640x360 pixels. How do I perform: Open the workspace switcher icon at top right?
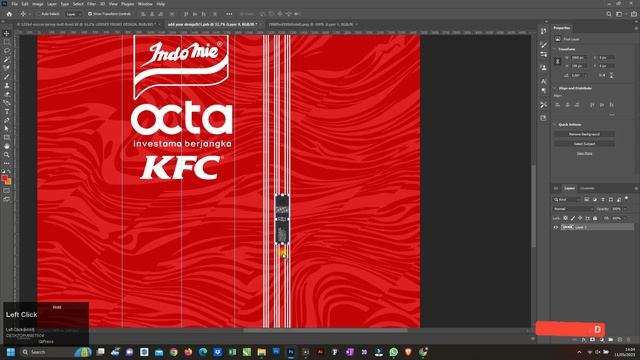click(619, 14)
